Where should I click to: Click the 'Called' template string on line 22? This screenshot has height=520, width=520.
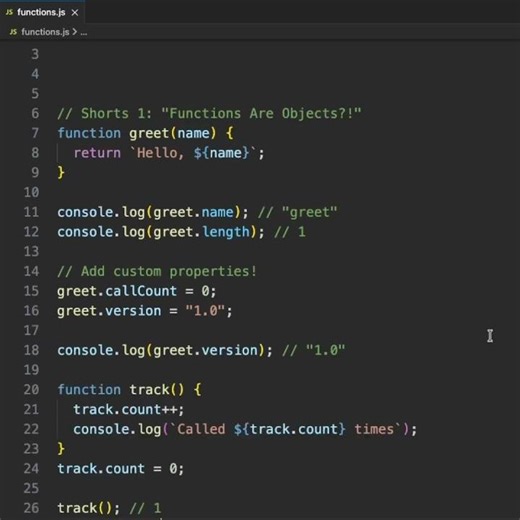[201, 429]
